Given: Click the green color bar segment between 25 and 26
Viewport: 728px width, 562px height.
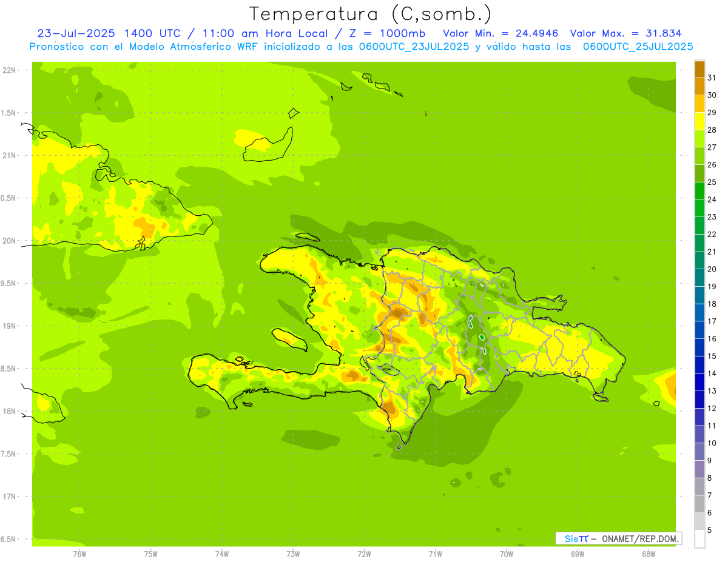Looking at the screenshot, I should pyautogui.click(x=699, y=173).
